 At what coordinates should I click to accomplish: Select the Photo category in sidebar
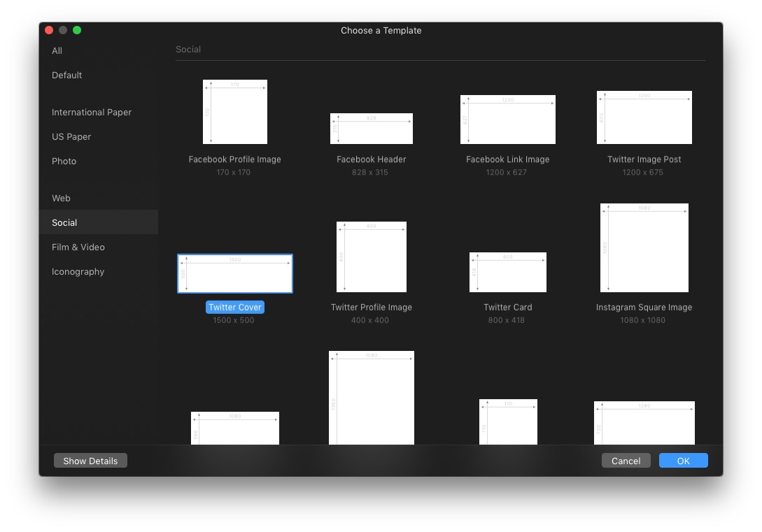[x=64, y=161]
